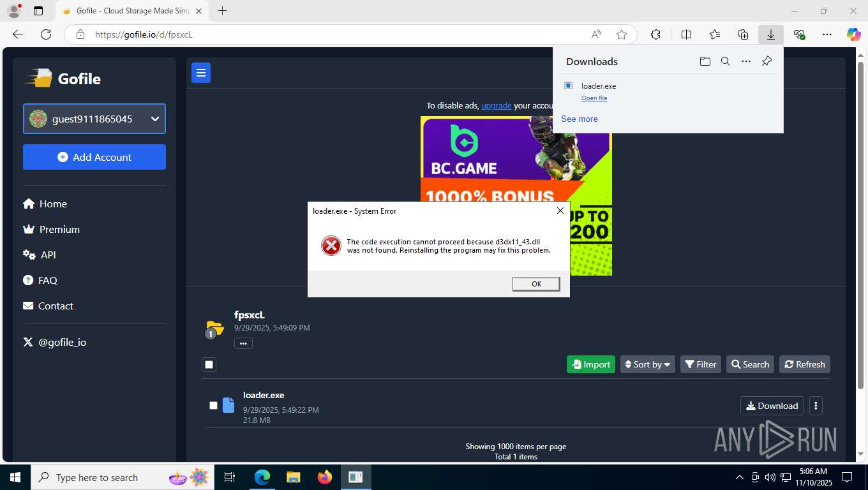868x490 pixels.
Task: Go back to previous page
Action: (x=18, y=34)
